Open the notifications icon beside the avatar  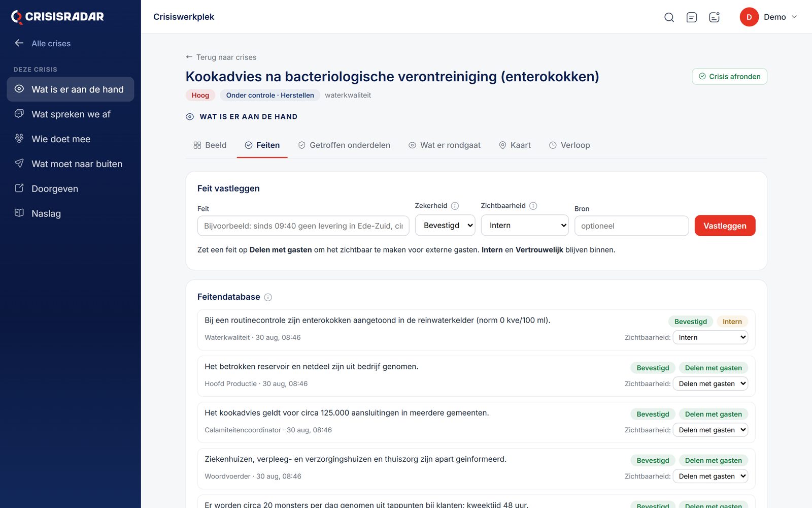click(x=714, y=17)
